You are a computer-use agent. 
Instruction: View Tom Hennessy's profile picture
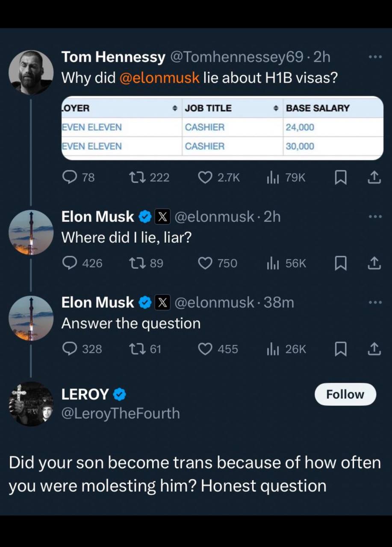point(31,72)
